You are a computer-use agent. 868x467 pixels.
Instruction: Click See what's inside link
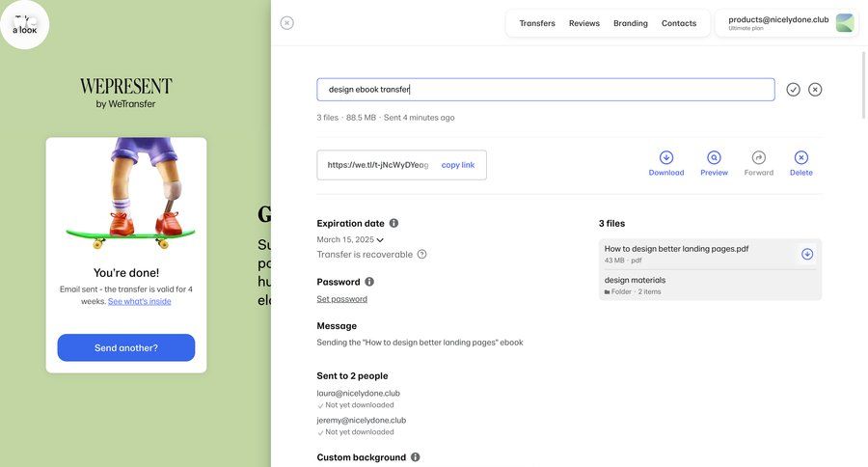tap(140, 301)
